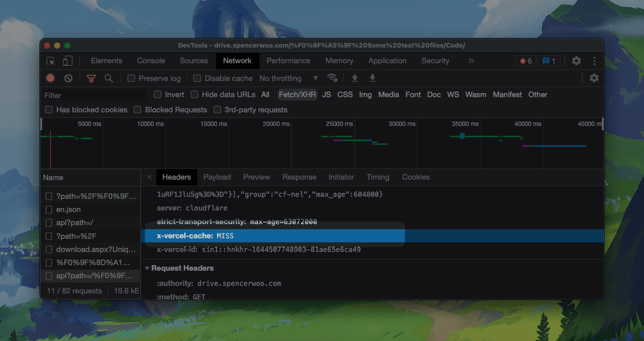The width and height of the screenshot is (644, 341).
Task: Expand more DevTools tabs chevron
Action: [x=471, y=61]
